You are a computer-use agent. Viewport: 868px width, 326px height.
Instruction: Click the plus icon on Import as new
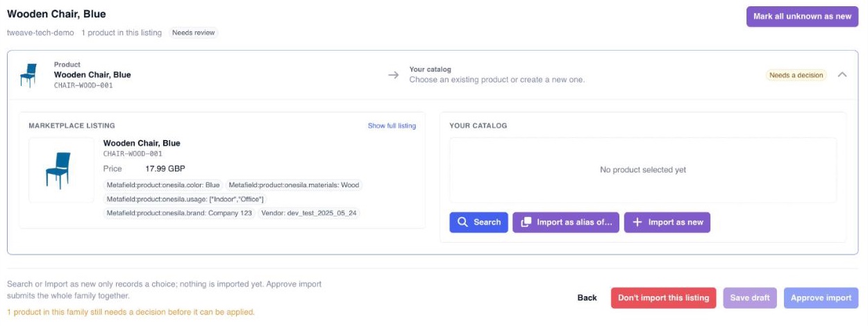coord(637,222)
